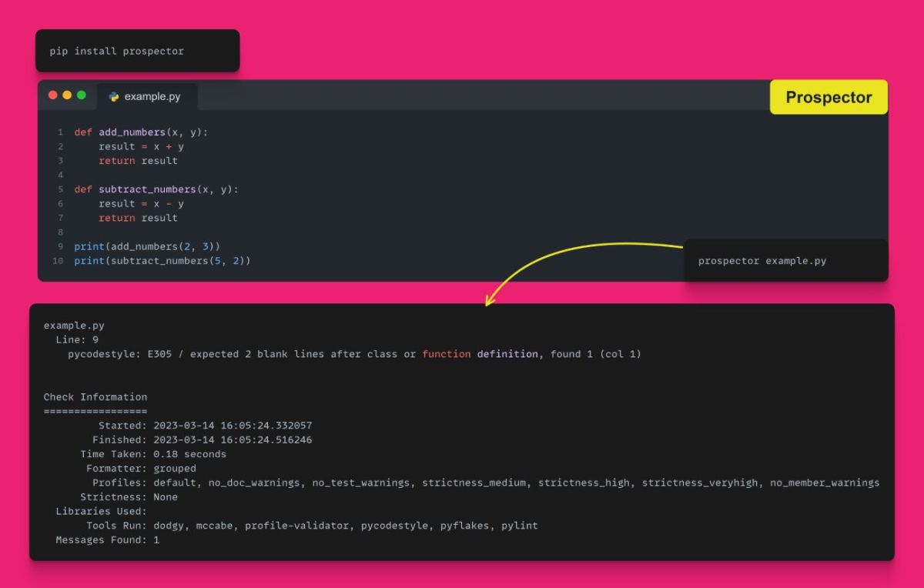Click the 'Tools Run:' list line

[x=312, y=526]
